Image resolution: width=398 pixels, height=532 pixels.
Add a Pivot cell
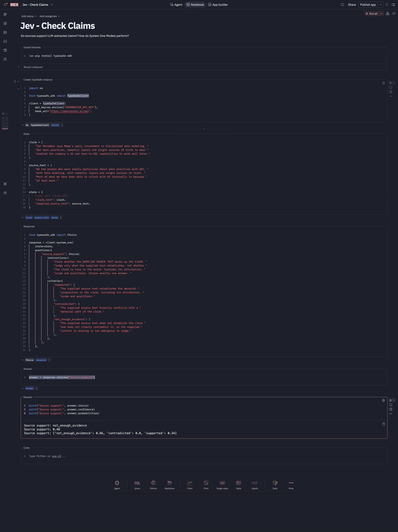click(206, 485)
